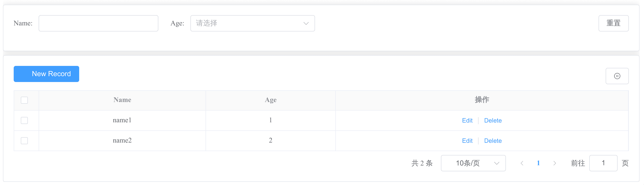This screenshot has width=644, height=185.
Task: Select page 1 in pagination
Action: click(x=538, y=163)
